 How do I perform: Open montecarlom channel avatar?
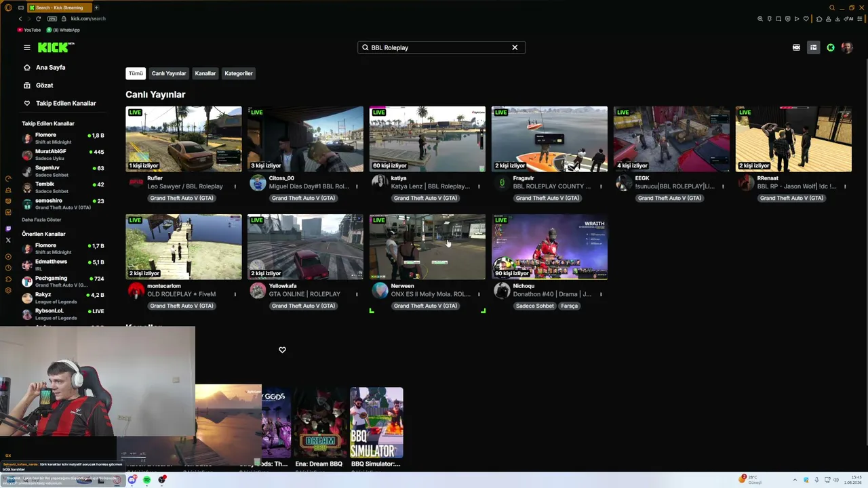pos(136,290)
